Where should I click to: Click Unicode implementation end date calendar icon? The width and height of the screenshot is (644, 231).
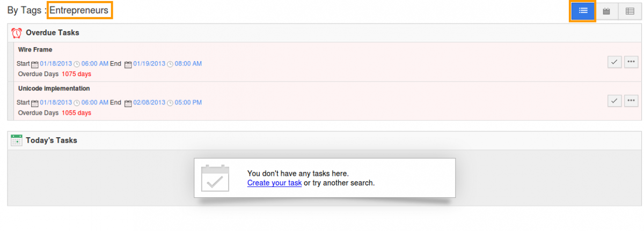[x=128, y=103]
